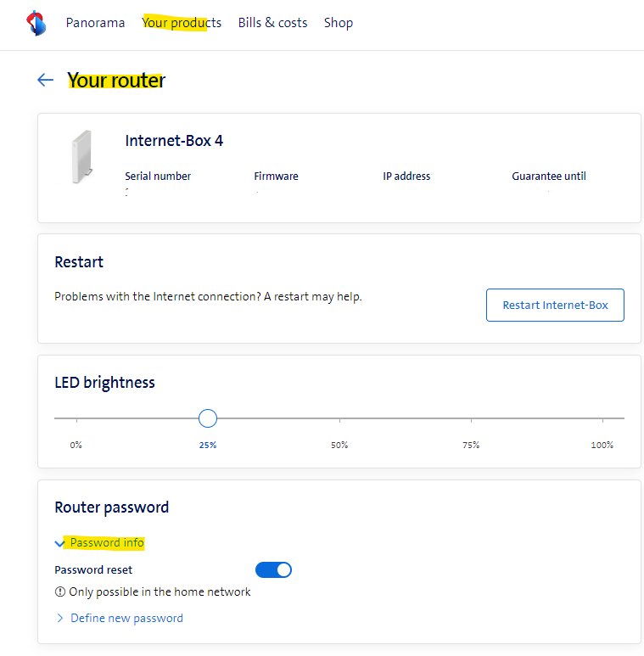Open the Shop page
644x656 pixels.
338,23
